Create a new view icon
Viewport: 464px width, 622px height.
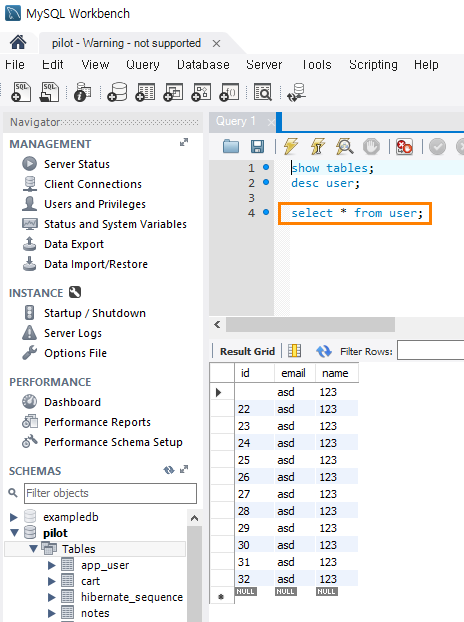point(173,92)
